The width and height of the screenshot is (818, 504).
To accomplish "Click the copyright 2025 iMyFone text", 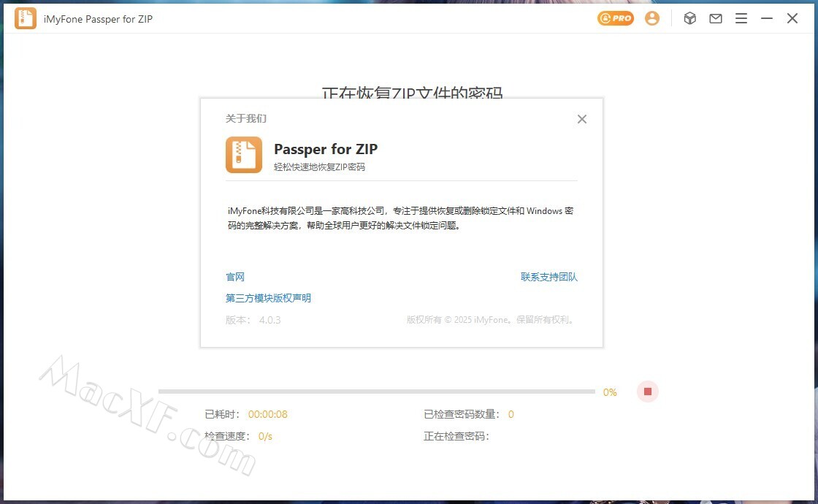I will tap(492, 320).
